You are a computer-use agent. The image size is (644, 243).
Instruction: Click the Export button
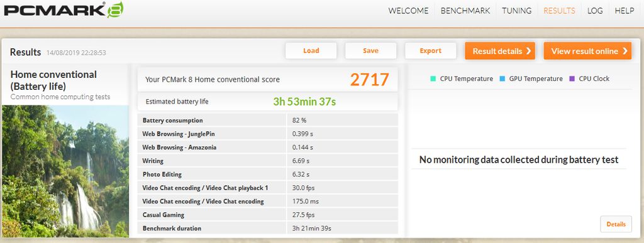point(430,51)
